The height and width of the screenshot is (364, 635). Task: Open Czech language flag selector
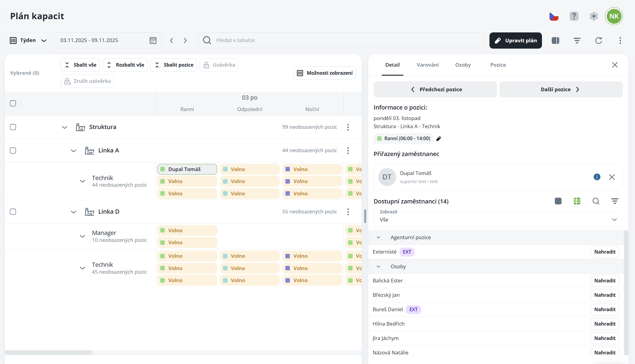click(x=554, y=16)
